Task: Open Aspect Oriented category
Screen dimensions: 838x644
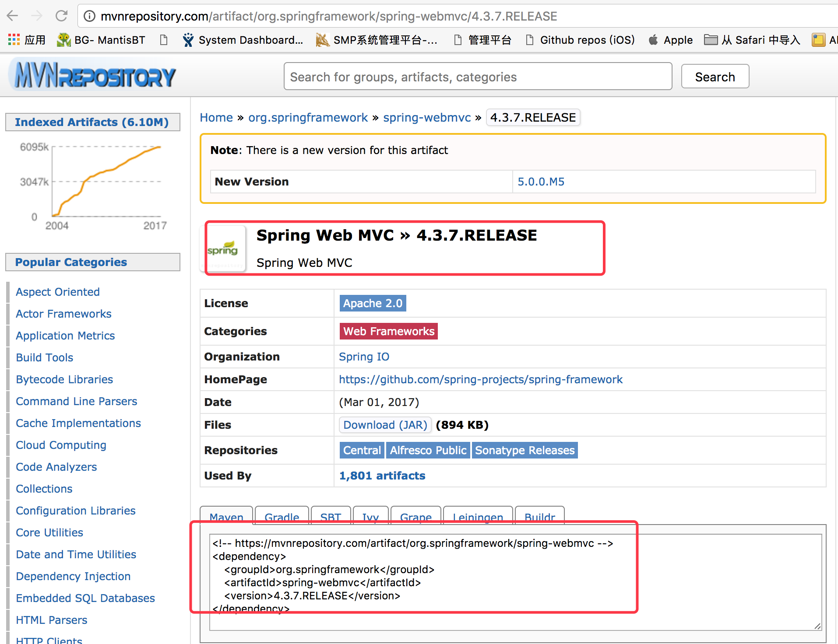Action: pyautogui.click(x=58, y=292)
